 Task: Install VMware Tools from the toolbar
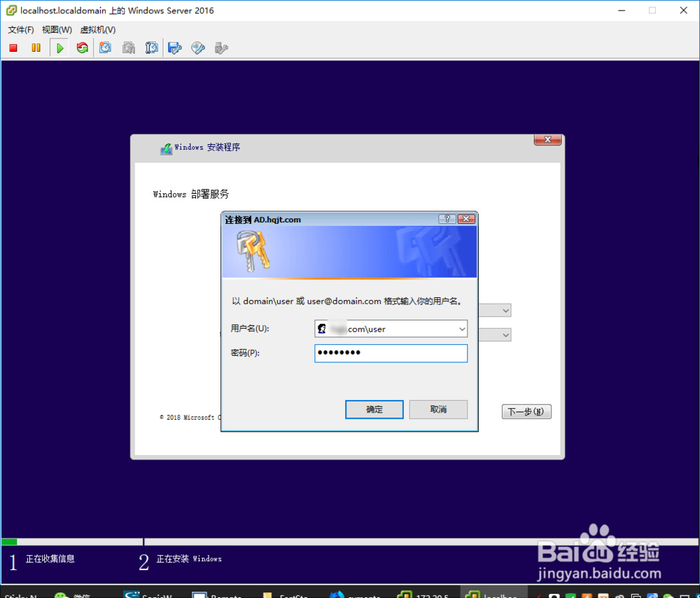pos(198,48)
